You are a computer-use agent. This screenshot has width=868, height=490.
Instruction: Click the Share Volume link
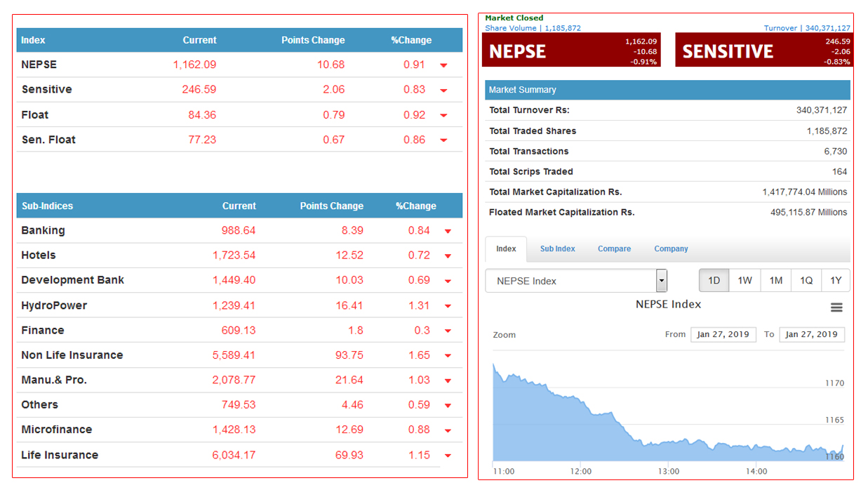pyautogui.click(x=533, y=28)
